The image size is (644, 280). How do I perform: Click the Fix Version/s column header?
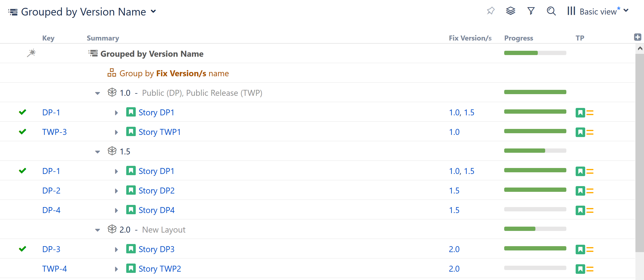tap(470, 38)
